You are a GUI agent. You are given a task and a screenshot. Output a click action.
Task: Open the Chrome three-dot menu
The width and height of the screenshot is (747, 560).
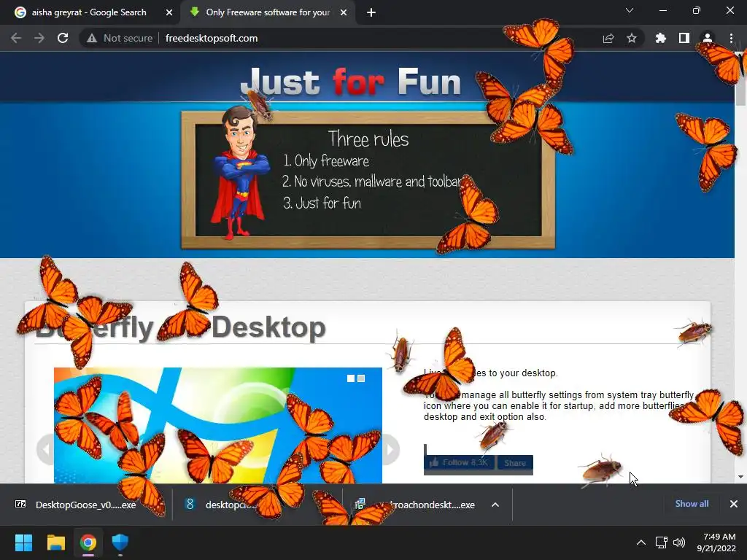tap(731, 38)
